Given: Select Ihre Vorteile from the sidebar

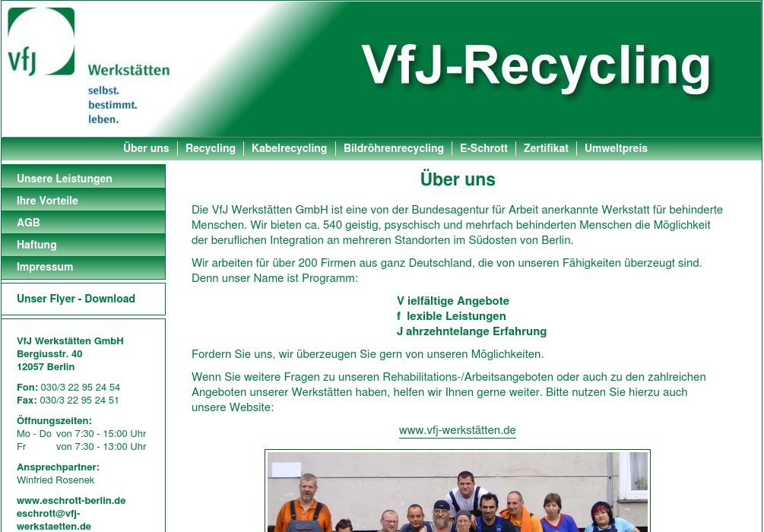Looking at the screenshot, I should (47, 200).
